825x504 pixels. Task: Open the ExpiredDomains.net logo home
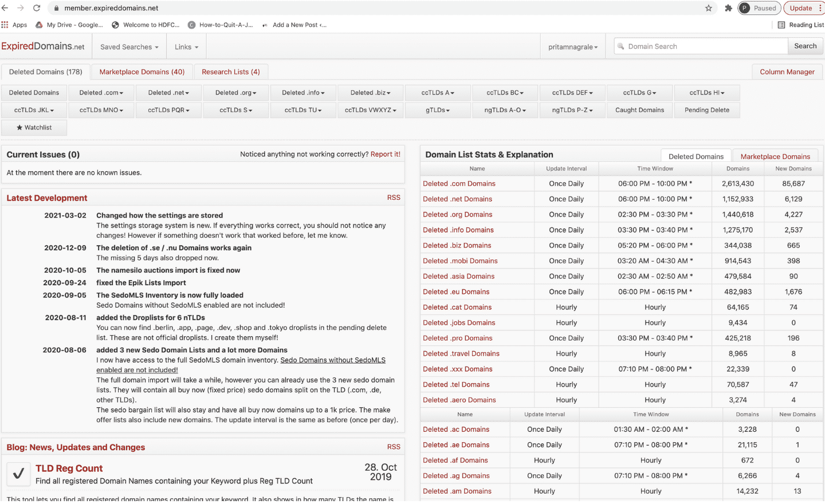pos(43,46)
